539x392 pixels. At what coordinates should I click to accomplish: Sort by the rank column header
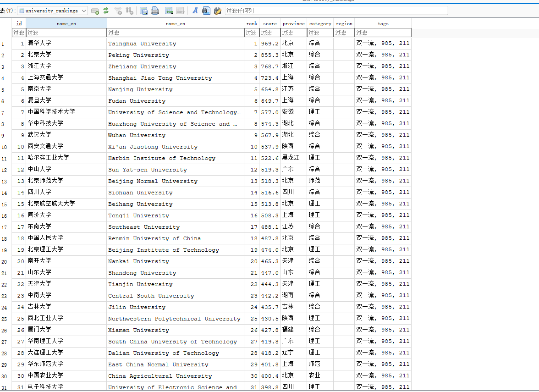(252, 23)
